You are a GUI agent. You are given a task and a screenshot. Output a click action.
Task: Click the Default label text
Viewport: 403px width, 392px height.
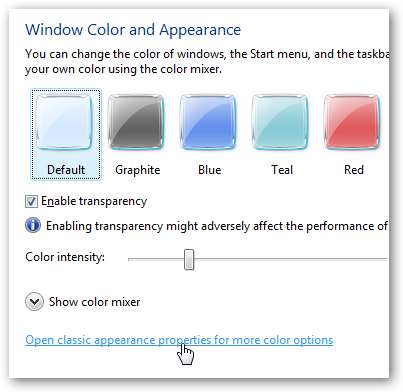pyautogui.click(x=66, y=170)
